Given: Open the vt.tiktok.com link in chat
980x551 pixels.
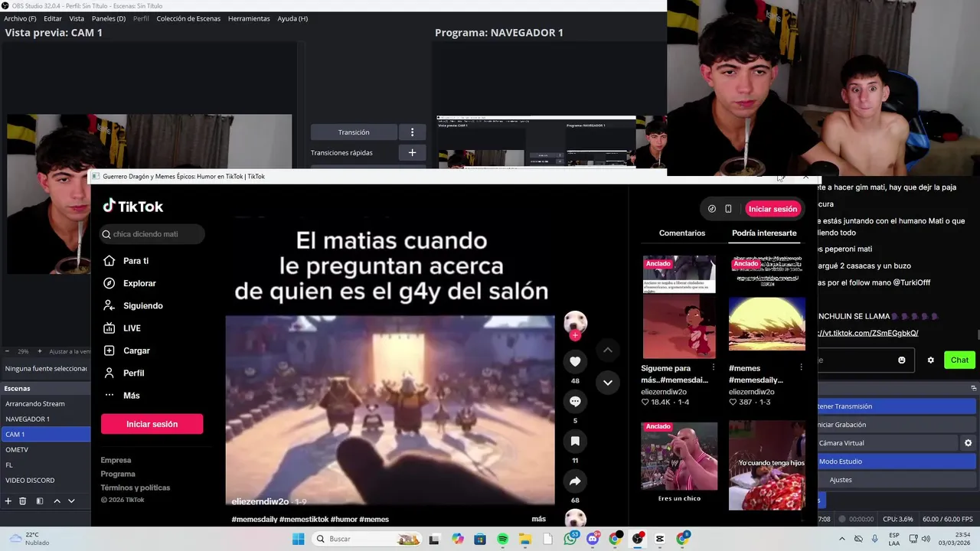Looking at the screenshot, I should click(867, 333).
